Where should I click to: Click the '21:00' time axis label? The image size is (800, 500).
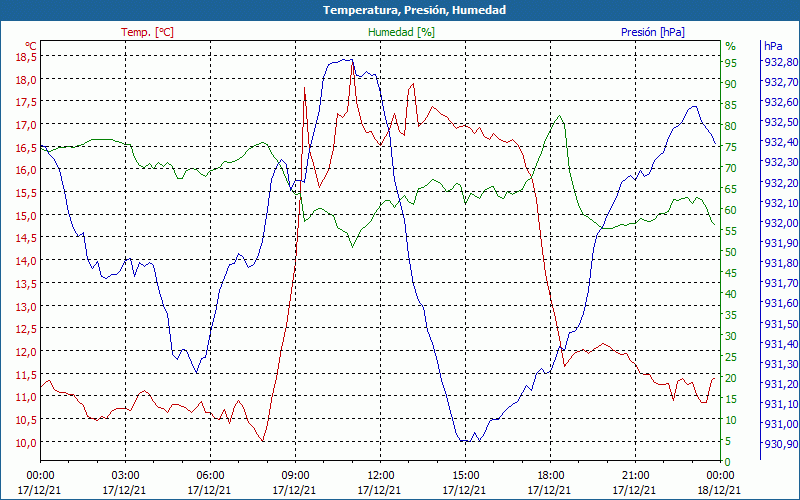635,477
